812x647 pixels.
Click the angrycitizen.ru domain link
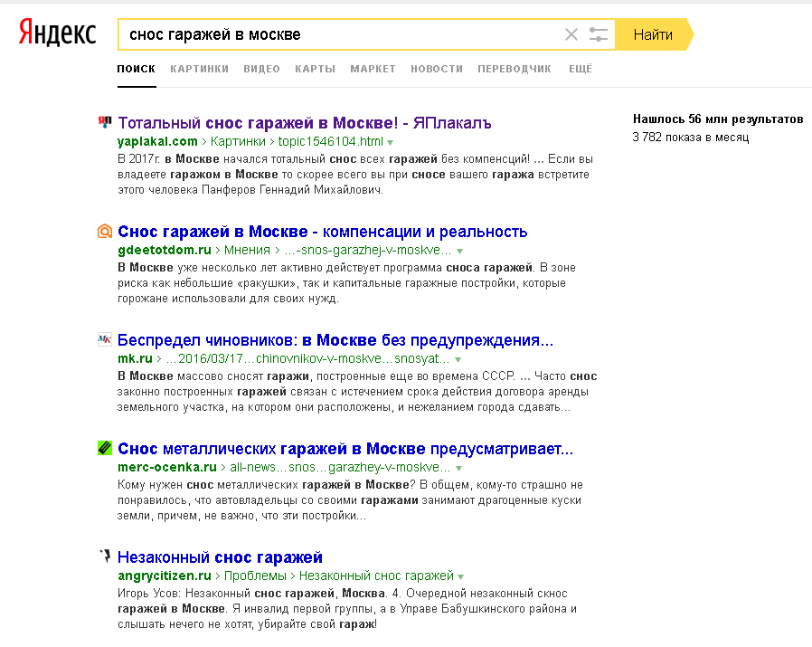coord(165,576)
